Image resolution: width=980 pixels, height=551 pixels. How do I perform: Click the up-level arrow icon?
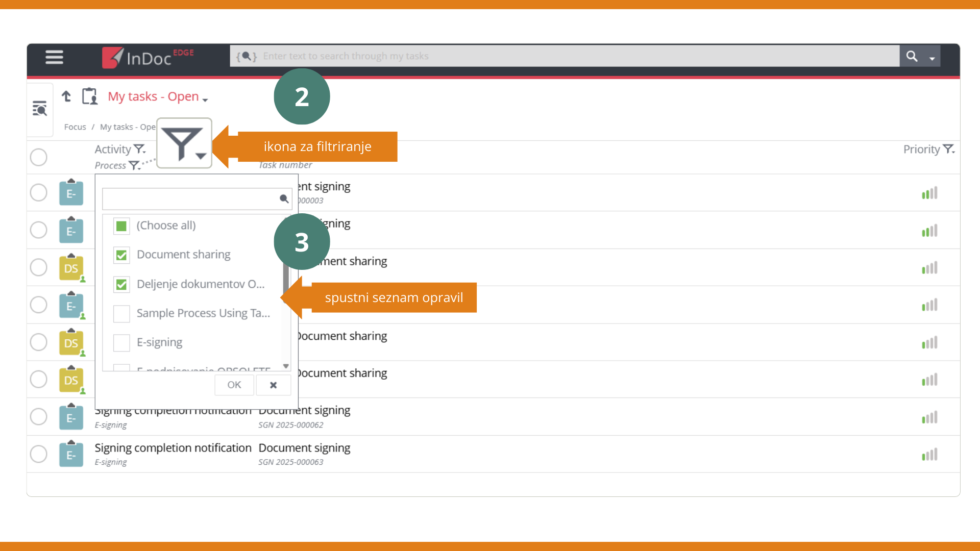pos(66,96)
